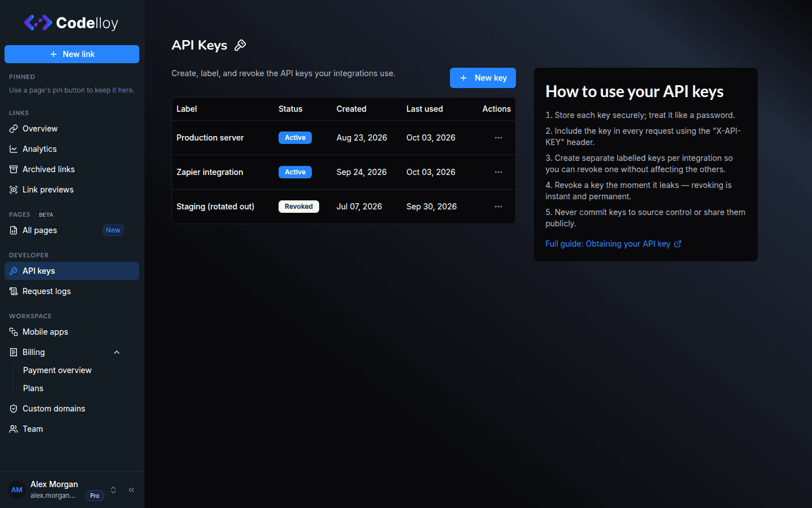
Task: Click the Status column header
Action: pos(290,109)
